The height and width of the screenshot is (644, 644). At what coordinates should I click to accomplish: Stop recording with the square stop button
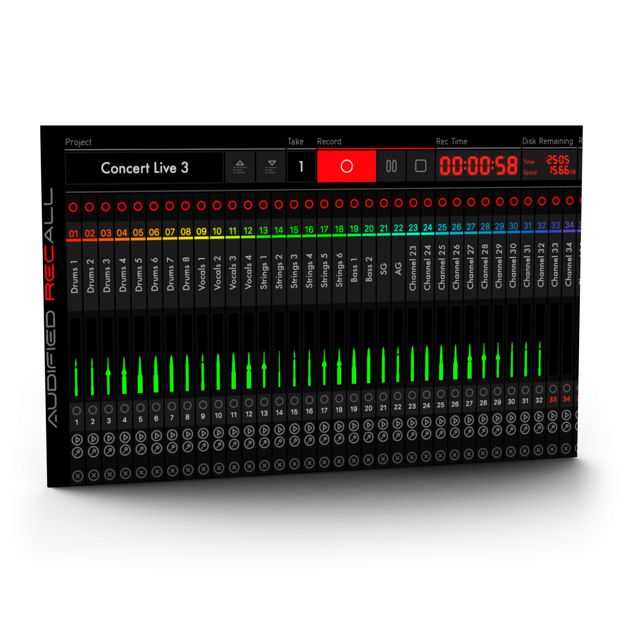[420, 166]
